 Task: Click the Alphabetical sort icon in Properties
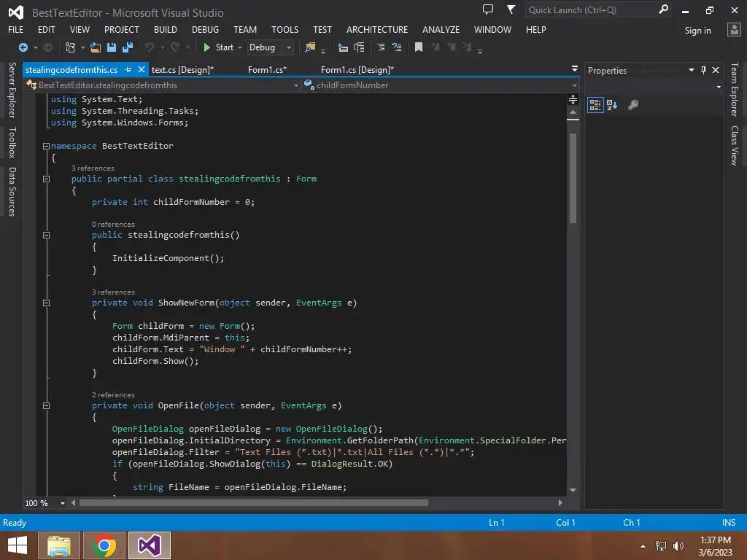pos(612,105)
